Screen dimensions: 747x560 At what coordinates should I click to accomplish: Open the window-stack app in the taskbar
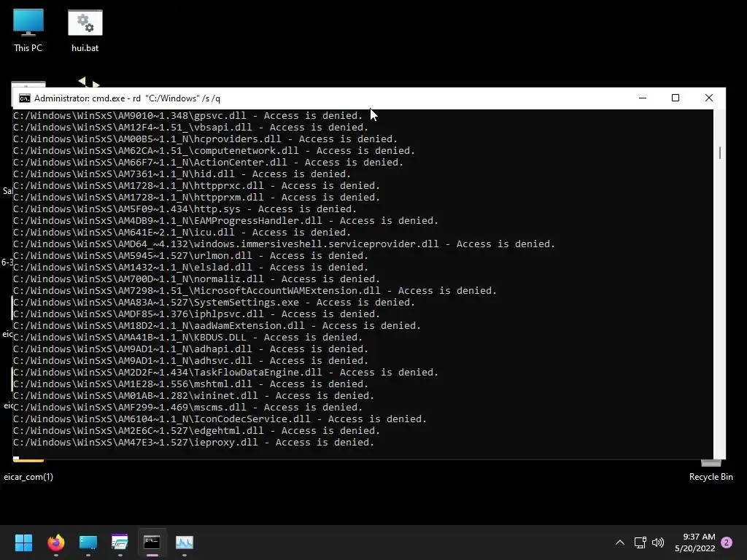coord(120,542)
